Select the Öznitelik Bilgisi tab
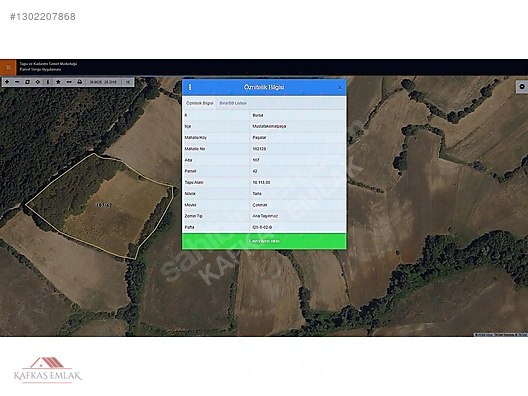This screenshot has width=528, height=396. 199,103
